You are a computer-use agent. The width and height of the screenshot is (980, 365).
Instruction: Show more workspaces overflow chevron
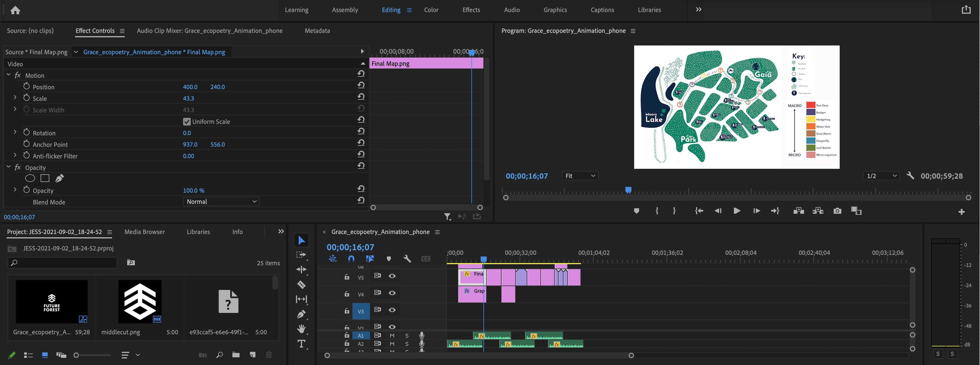click(699, 10)
